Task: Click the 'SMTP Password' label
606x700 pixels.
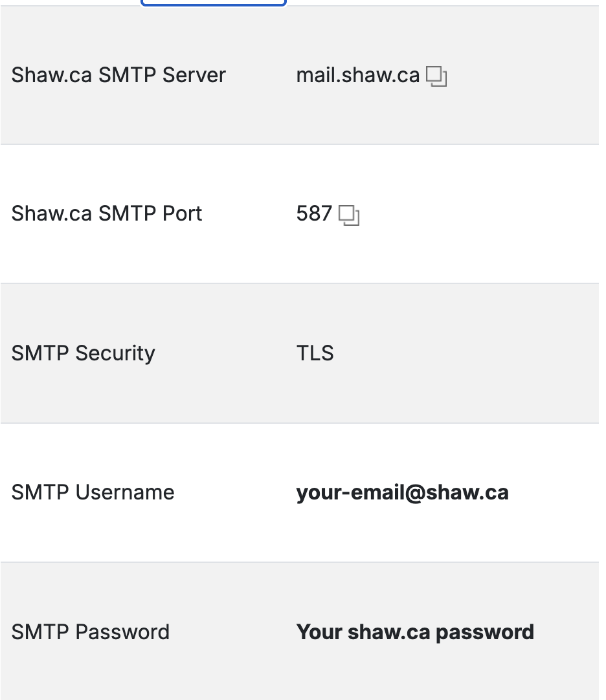Action: 90,632
